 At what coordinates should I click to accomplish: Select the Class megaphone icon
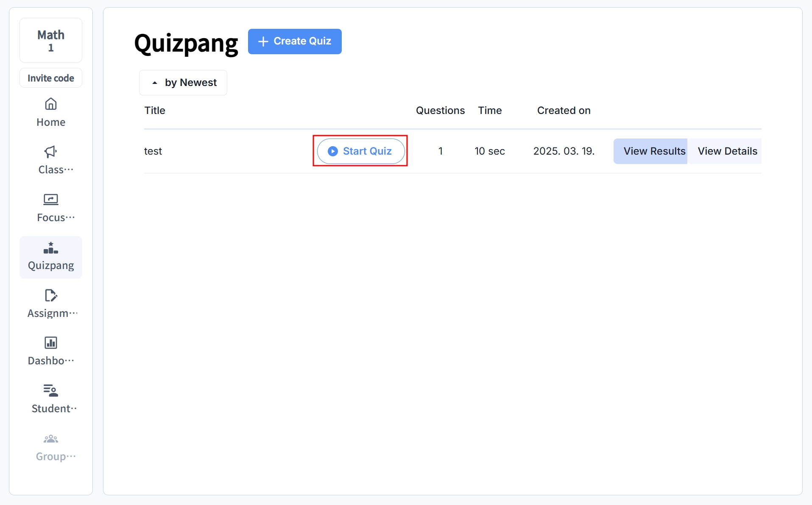[x=51, y=152]
